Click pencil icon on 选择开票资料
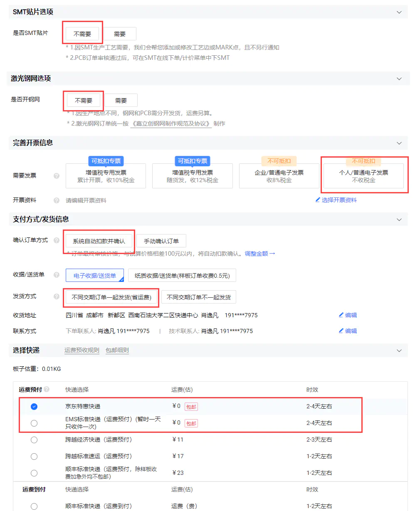This screenshot has height=511, width=420. pos(317,200)
